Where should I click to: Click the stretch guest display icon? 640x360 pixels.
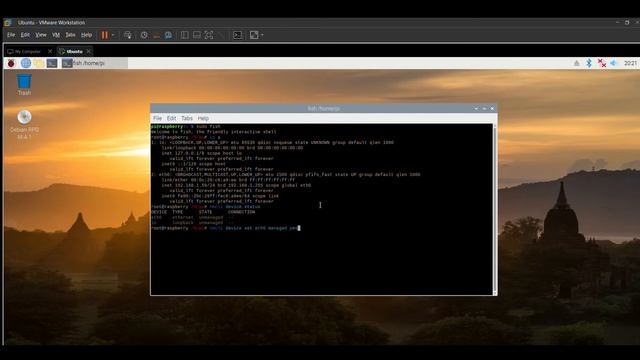(x=254, y=35)
